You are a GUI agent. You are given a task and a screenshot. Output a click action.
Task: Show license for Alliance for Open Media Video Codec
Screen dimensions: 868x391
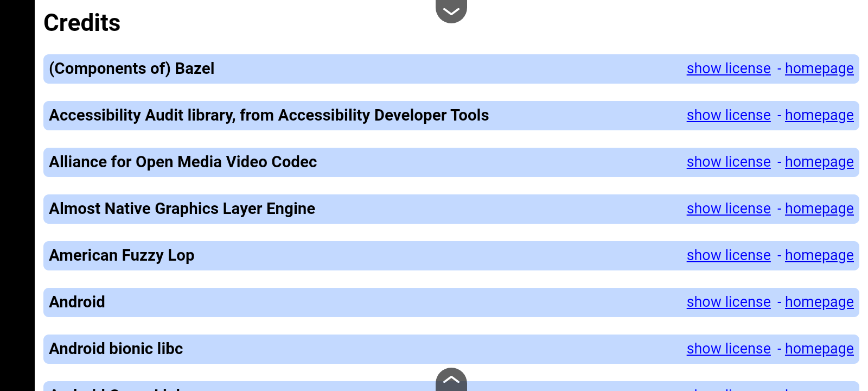pyautogui.click(x=729, y=162)
